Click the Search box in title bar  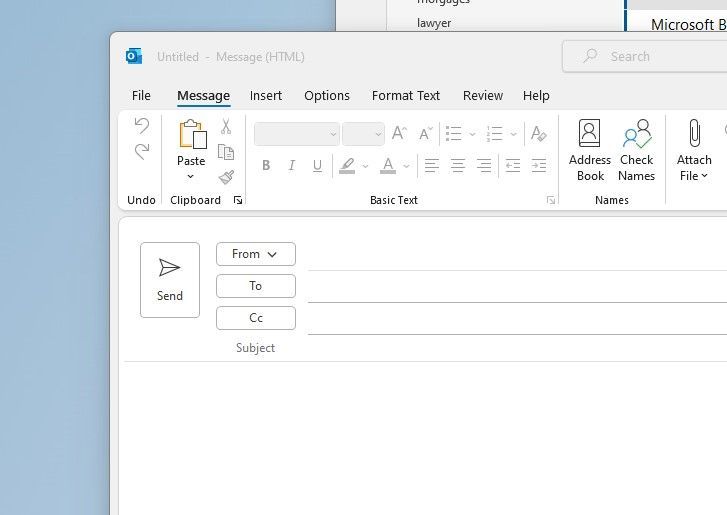644,56
